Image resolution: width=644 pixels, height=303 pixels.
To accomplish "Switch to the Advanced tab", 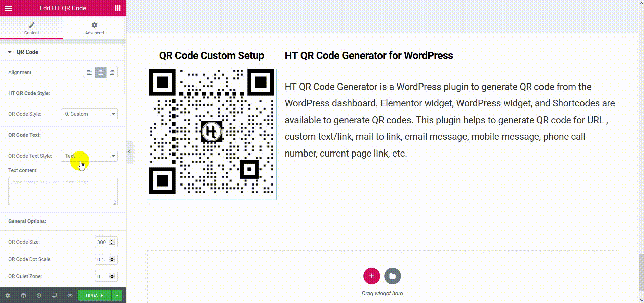I will click(94, 28).
